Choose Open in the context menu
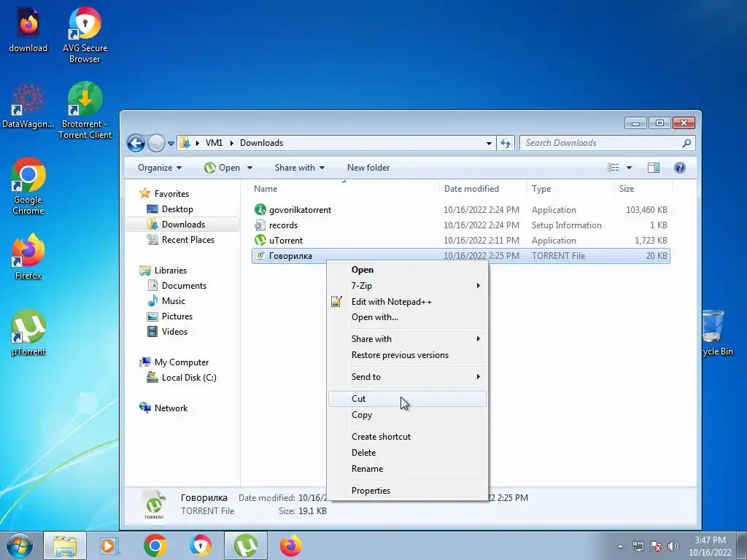 [407, 270]
